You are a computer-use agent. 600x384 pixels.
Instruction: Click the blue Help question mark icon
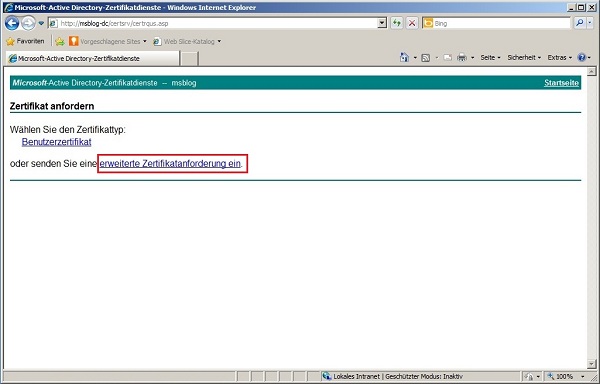coord(582,58)
